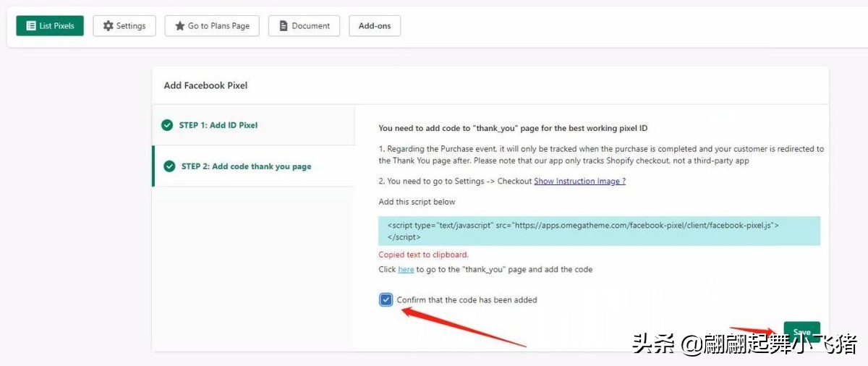Click the 'Copied text to clipboard.' message
Viewport: 868px width, 366px height.
click(x=423, y=255)
